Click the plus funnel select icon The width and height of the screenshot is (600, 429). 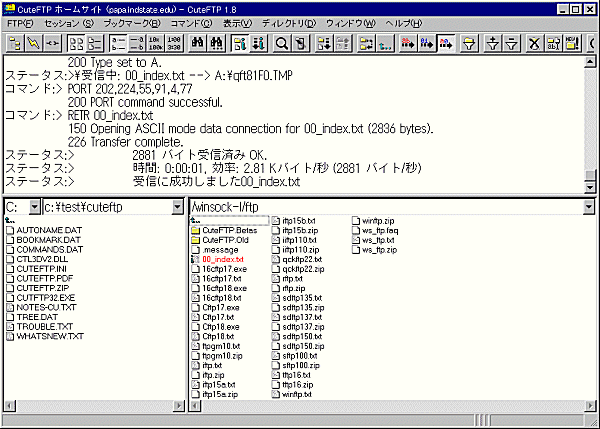(x=492, y=44)
